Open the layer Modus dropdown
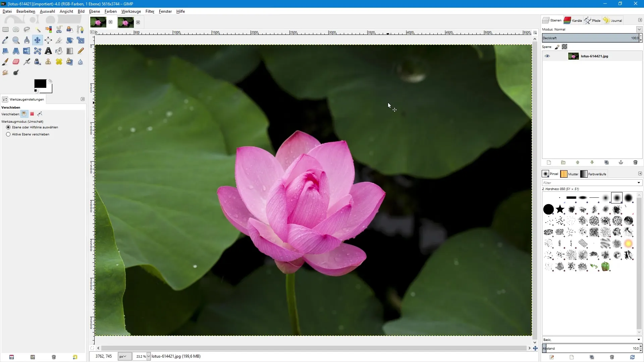 [639, 29]
